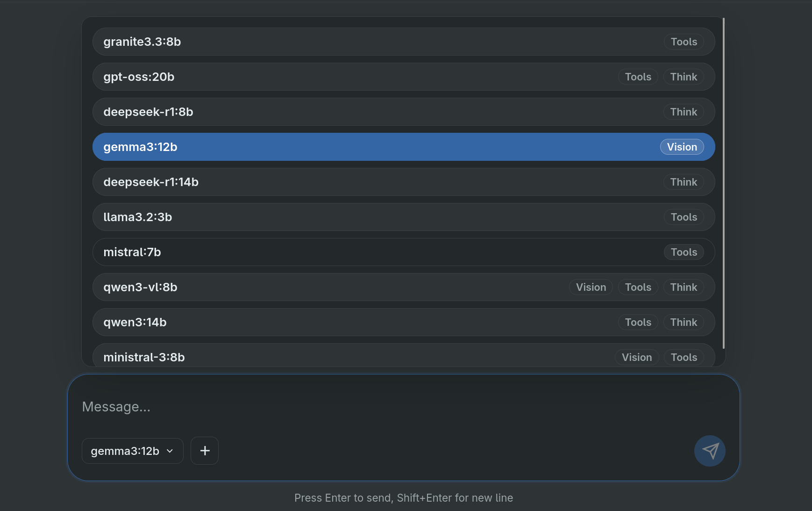The height and width of the screenshot is (511, 812).
Task: Click the Vision badge on qwen3-vl:8b
Action: point(591,287)
